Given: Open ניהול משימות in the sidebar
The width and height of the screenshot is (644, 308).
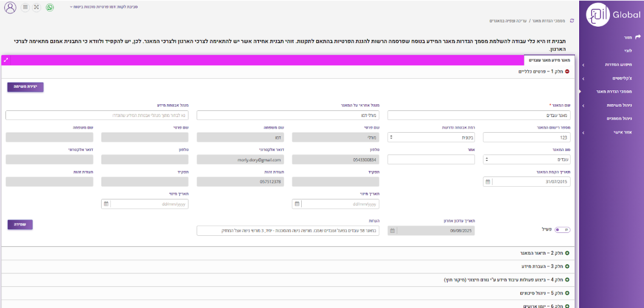Looking at the screenshot, I should pyautogui.click(x=611, y=105).
